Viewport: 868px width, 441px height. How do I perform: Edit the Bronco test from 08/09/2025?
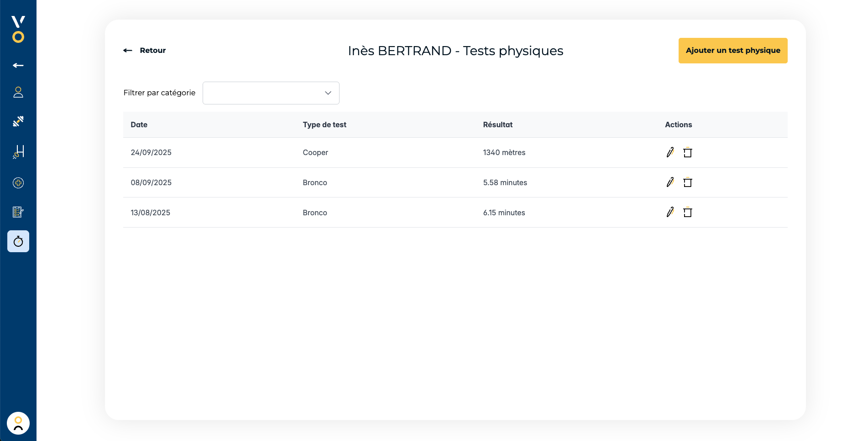pos(670,182)
